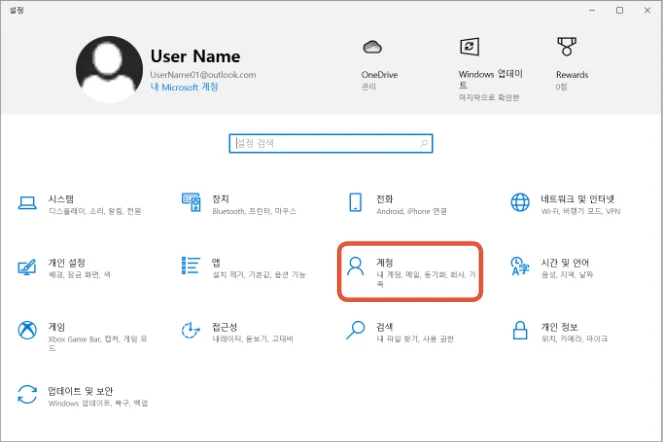
Task: Click the Rewards label text
Action: tap(572, 75)
